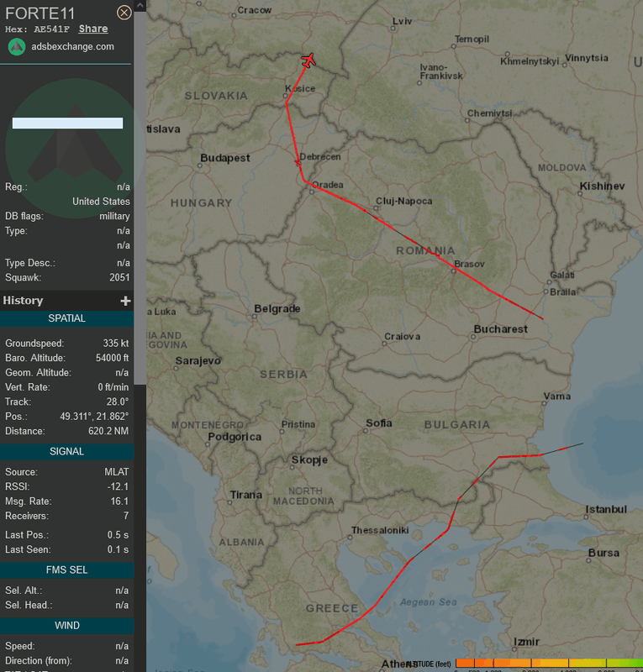This screenshot has width=643, height=672.
Task: Click the FORTE11 callsign title
Action: pos(40,13)
